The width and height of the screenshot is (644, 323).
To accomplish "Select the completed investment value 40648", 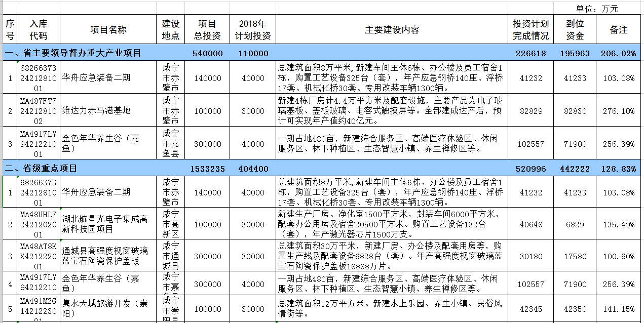I will click(x=531, y=224).
